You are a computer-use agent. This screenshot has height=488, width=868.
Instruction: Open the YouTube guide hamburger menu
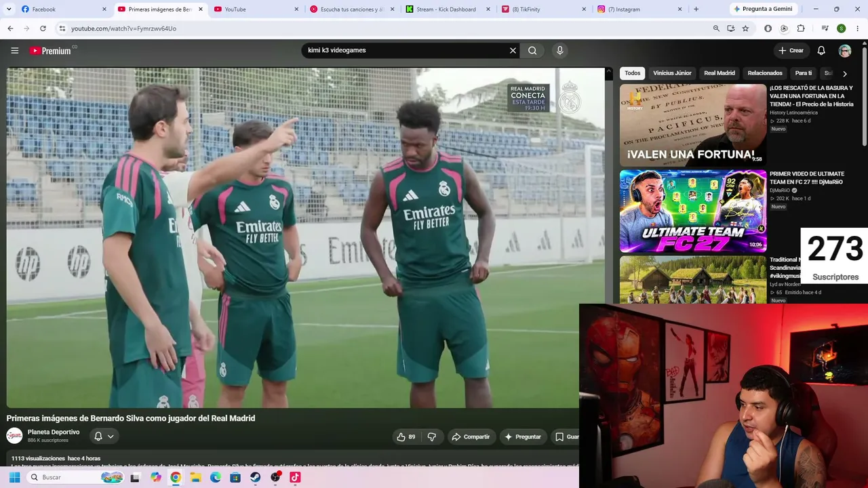coord(14,50)
